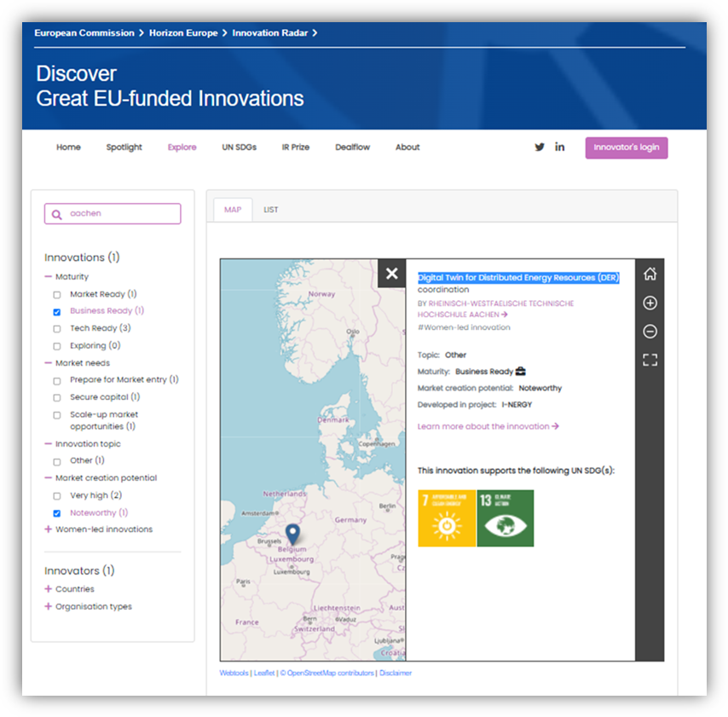Open the Leaflet footer link

click(x=264, y=673)
